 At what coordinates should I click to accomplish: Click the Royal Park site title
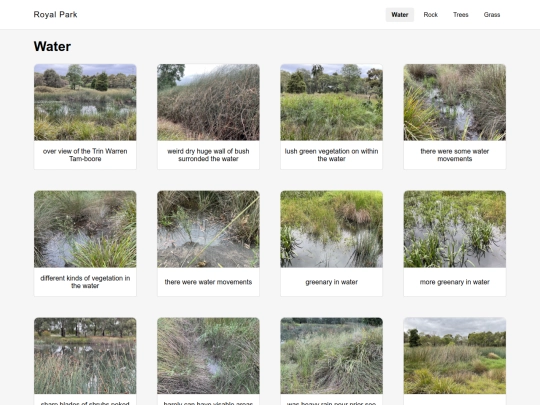click(55, 14)
